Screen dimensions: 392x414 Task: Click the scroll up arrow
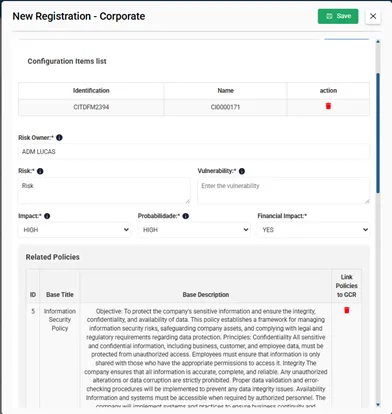click(378, 42)
